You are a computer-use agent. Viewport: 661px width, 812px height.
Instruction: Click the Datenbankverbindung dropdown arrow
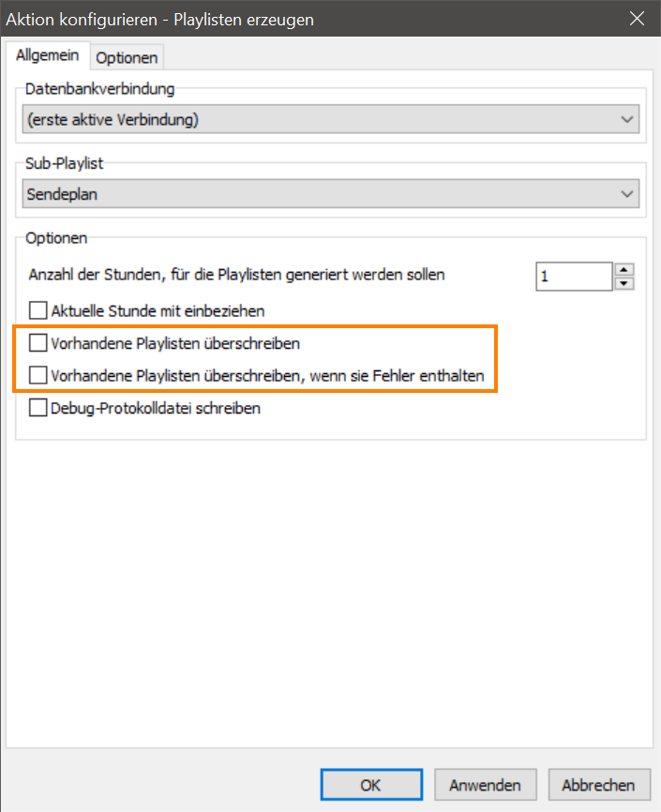pos(627,119)
